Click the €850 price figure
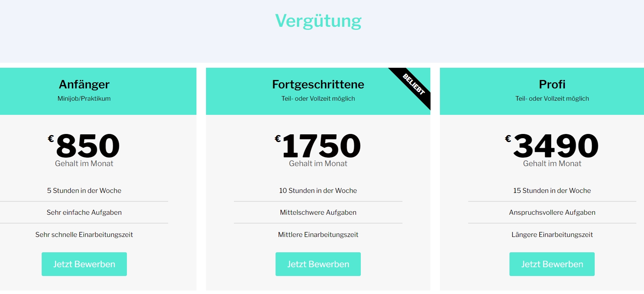The height and width of the screenshot is (294, 644). (84, 145)
